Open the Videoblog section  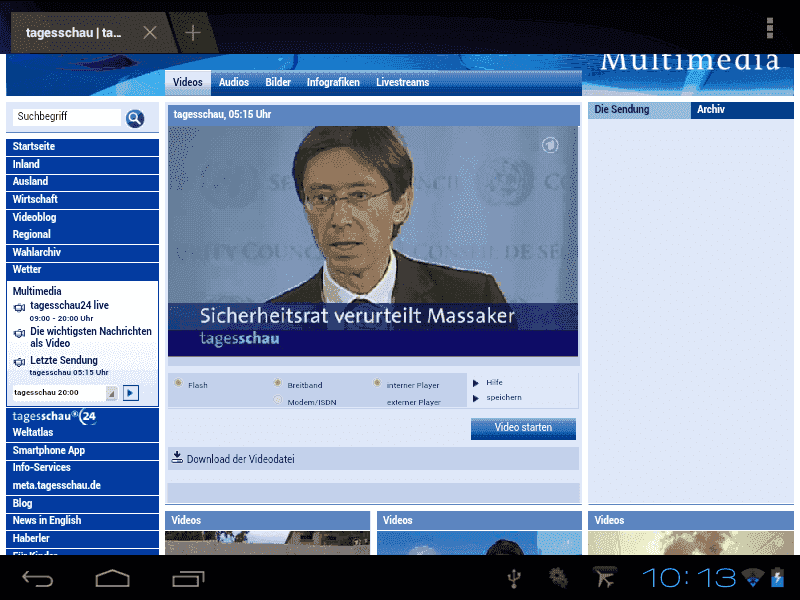pyautogui.click(x=82, y=217)
